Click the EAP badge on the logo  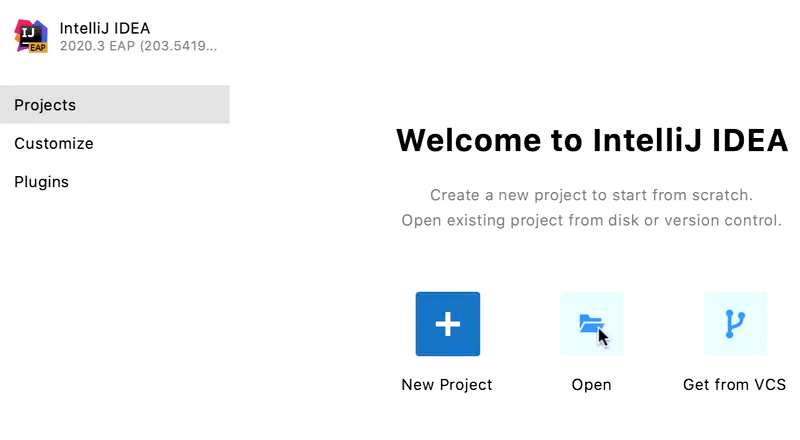click(x=37, y=47)
